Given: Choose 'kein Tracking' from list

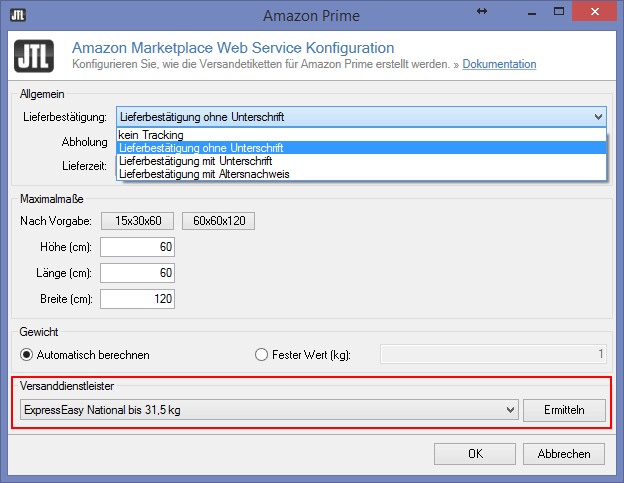Looking at the screenshot, I should pyautogui.click(x=150, y=135).
